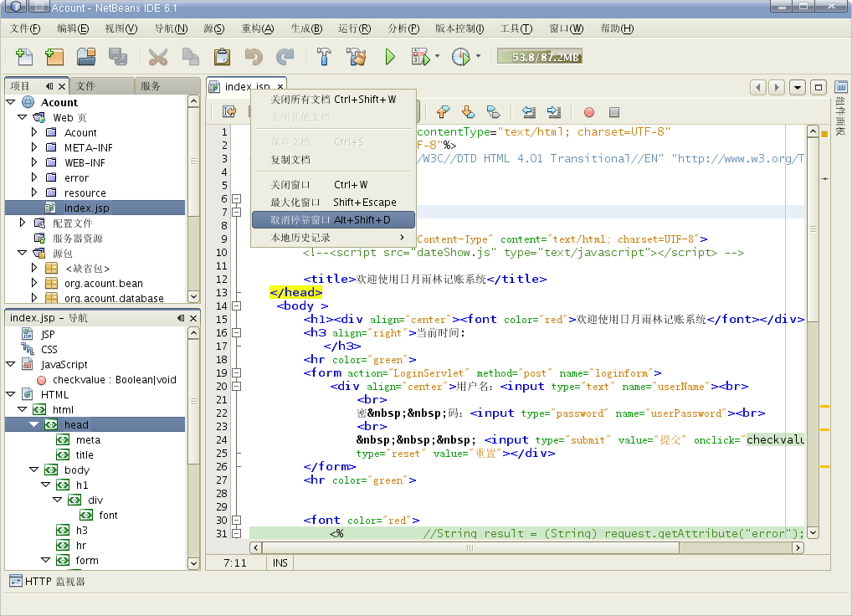This screenshot has width=852, height=616.
Task: Click the Last Edit icon in editor toolbar
Action: tap(229, 112)
